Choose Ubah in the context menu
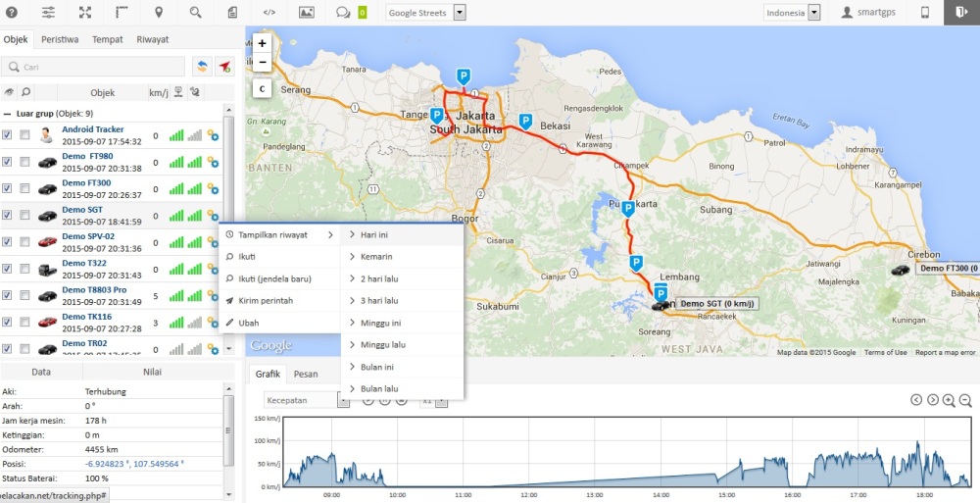This screenshot has width=980, height=503. (x=279, y=323)
